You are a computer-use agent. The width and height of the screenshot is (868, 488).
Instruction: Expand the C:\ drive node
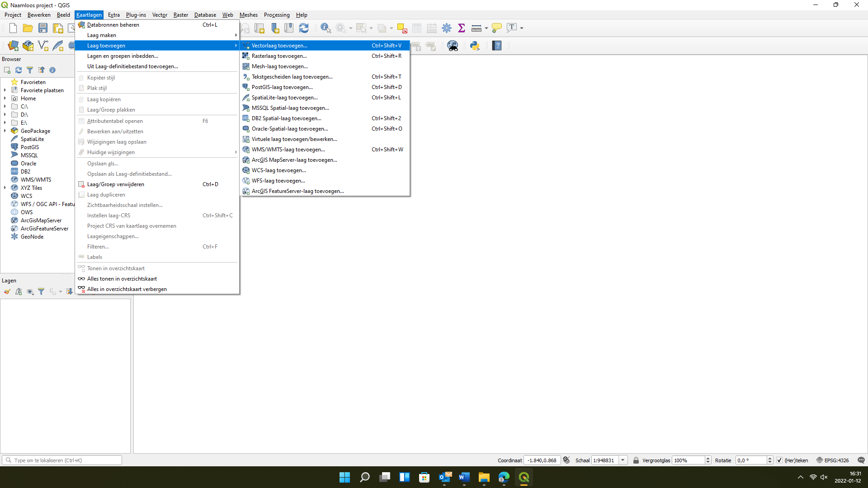(5, 107)
